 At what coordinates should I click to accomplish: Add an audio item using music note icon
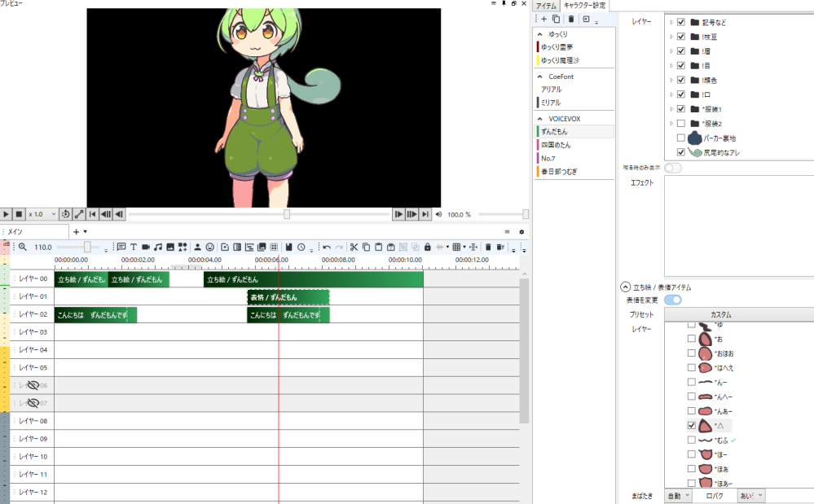(x=158, y=248)
